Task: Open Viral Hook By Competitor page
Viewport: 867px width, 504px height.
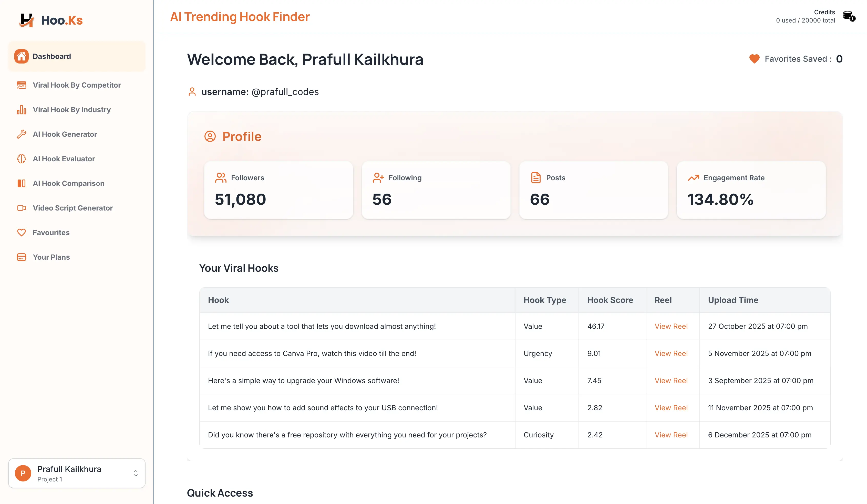Action: (77, 85)
